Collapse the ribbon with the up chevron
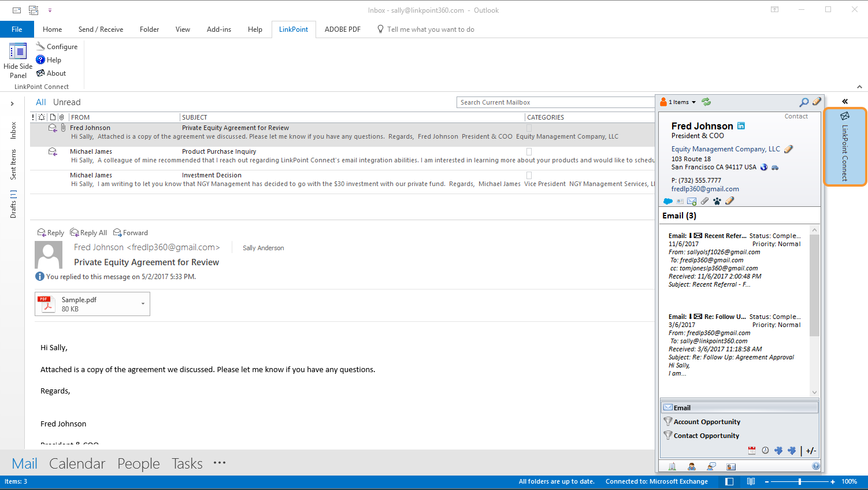This screenshot has width=868, height=490. pos(859,87)
